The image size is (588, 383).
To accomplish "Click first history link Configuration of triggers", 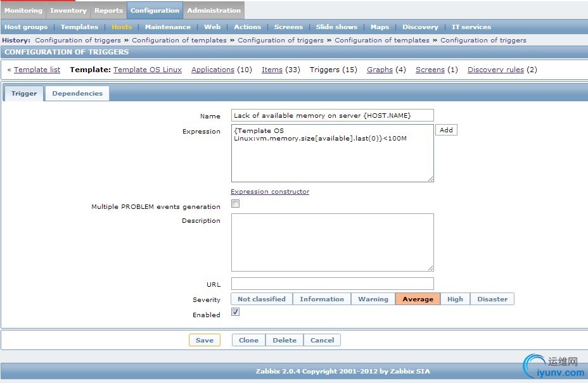I will [x=78, y=40].
